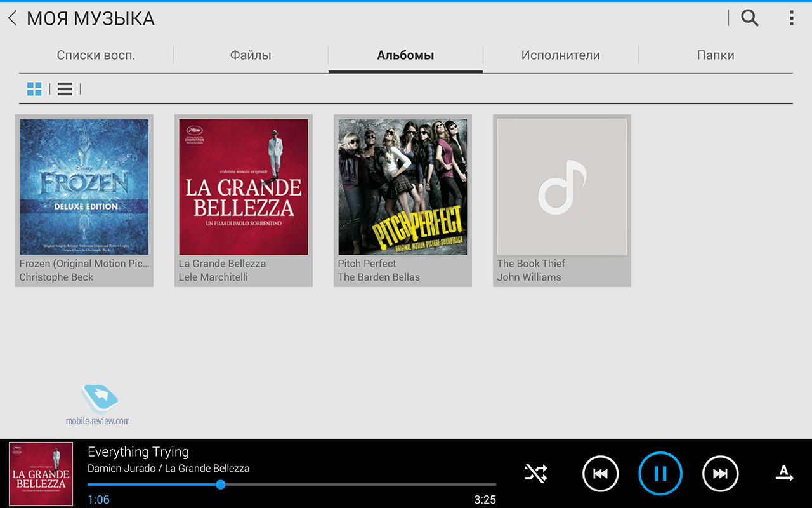
Task: Open the Pitch Perfect album cover
Action: tap(403, 187)
